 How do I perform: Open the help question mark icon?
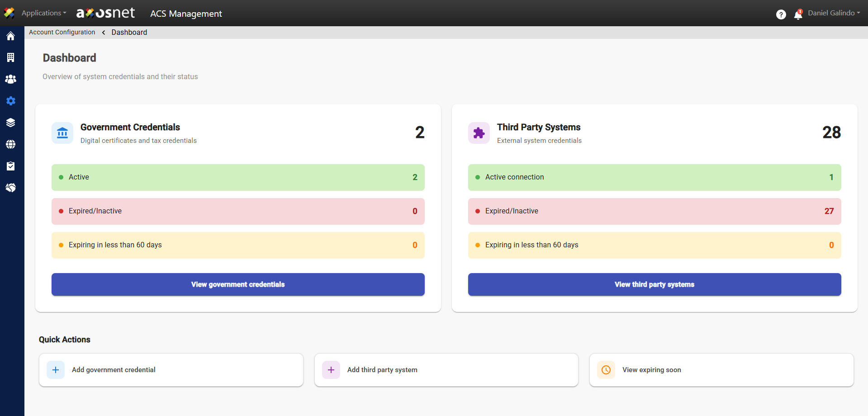tap(781, 14)
